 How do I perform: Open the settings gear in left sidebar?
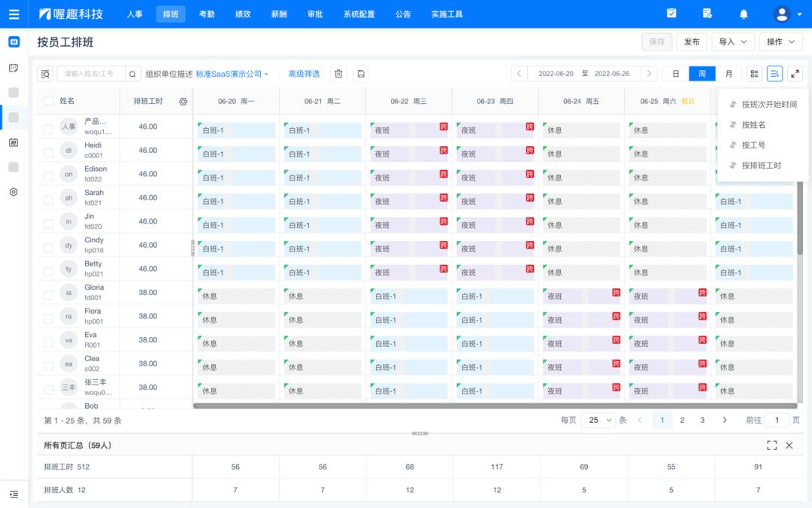[x=14, y=192]
